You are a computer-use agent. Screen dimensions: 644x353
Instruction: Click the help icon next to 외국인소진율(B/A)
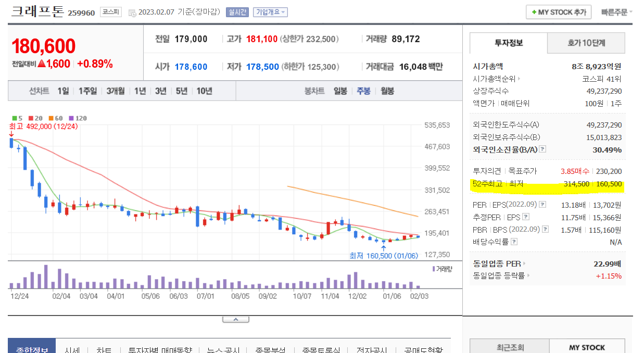point(542,149)
